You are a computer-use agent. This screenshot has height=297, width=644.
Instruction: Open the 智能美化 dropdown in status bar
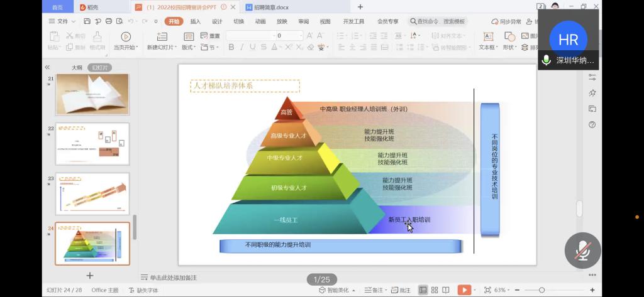pos(337,290)
